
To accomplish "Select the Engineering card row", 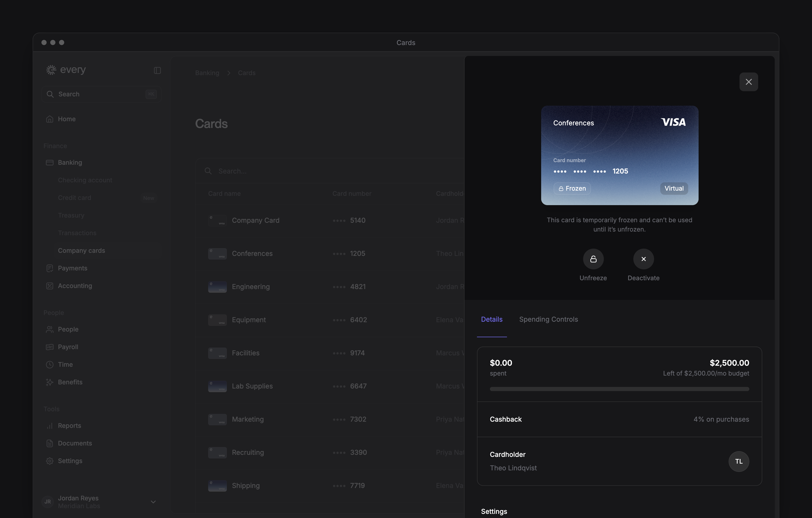I will click(x=330, y=287).
